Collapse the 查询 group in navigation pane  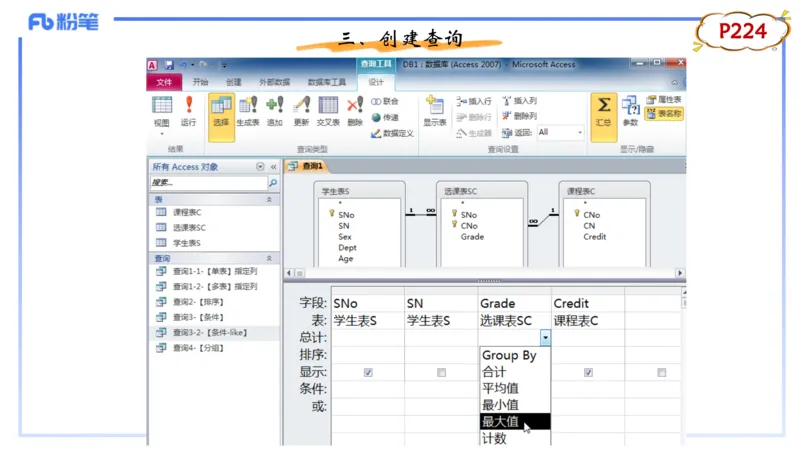[268, 258]
